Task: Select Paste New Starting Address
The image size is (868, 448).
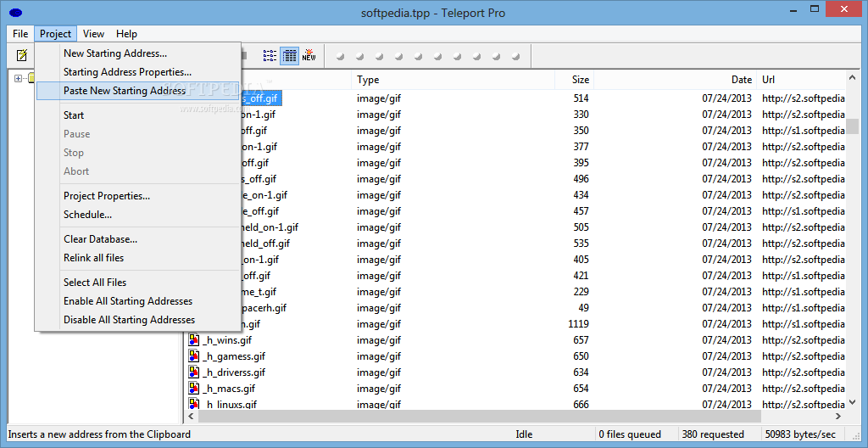Action: tap(138, 91)
